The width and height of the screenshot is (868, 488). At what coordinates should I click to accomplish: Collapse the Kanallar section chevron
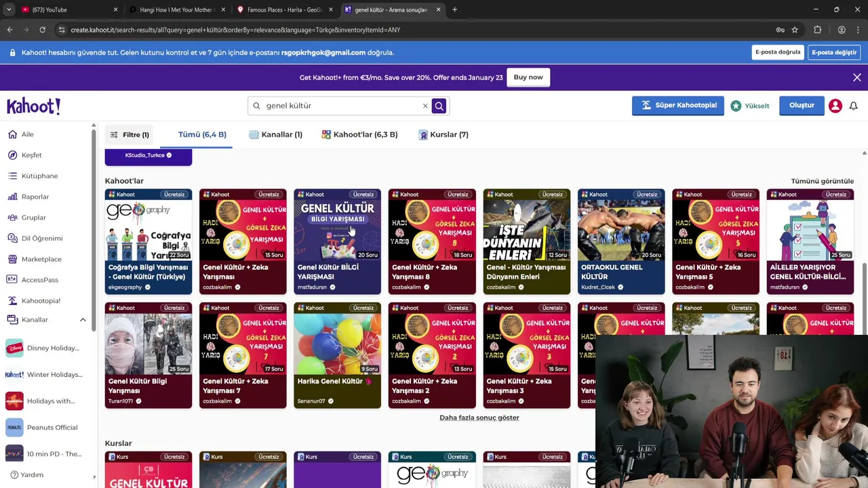coord(83,320)
